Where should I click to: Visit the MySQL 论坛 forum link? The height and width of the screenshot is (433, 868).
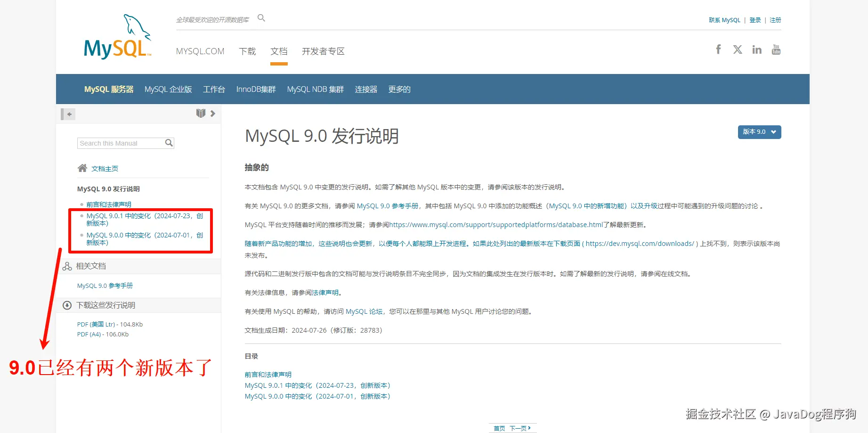click(364, 311)
